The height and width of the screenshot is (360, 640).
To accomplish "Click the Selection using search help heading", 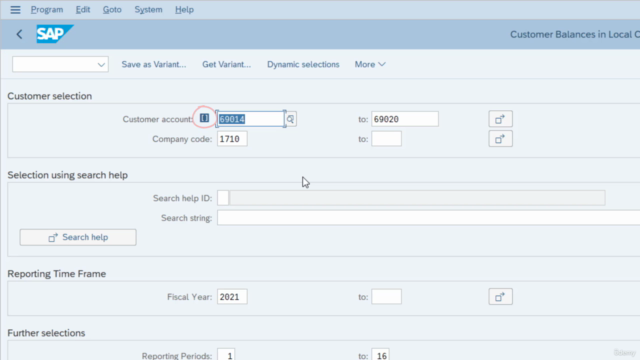I will [x=68, y=175].
